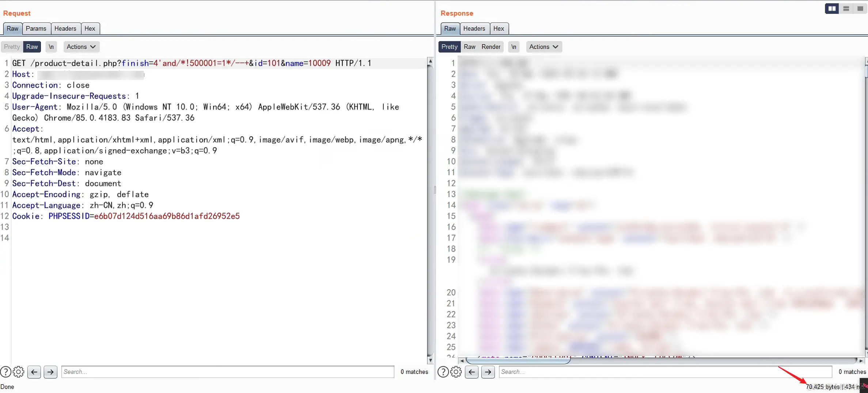
Task: Click the User-Agent header line
Action: [206, 112]
